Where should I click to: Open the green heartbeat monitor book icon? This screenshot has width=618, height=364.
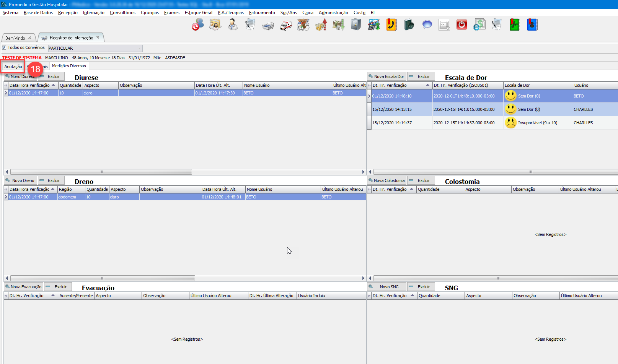[x=514, y=25]
